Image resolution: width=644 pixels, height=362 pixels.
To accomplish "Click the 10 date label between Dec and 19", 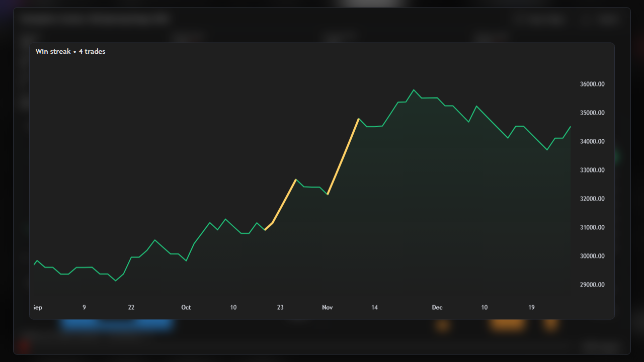I will [x=485, y=307].
